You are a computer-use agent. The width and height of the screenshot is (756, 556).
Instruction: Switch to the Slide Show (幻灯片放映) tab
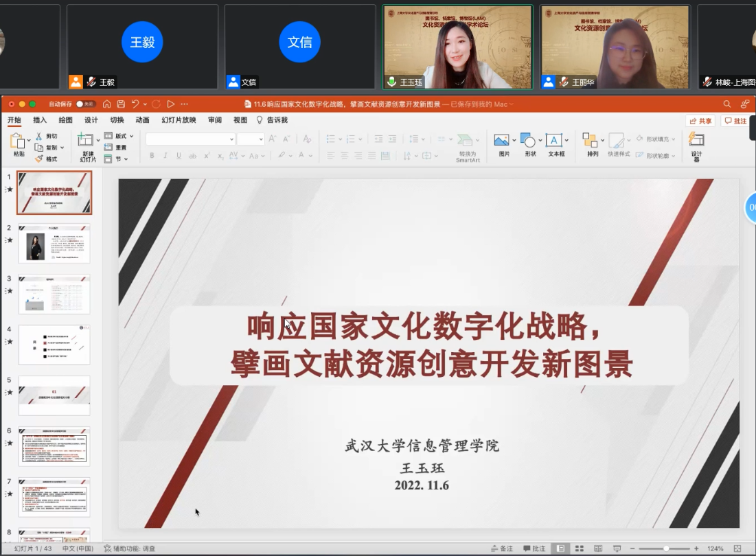179,120
